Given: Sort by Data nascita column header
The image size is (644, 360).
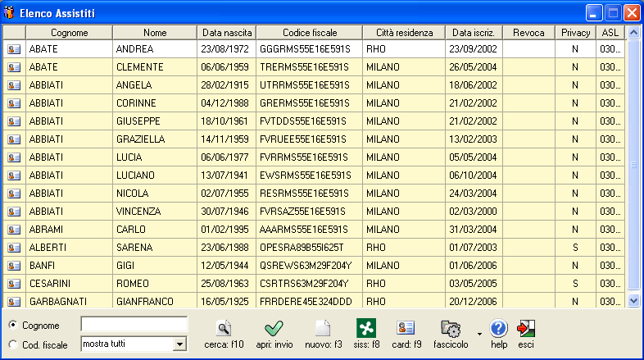Looking at the screenshot, I should 227,32.
